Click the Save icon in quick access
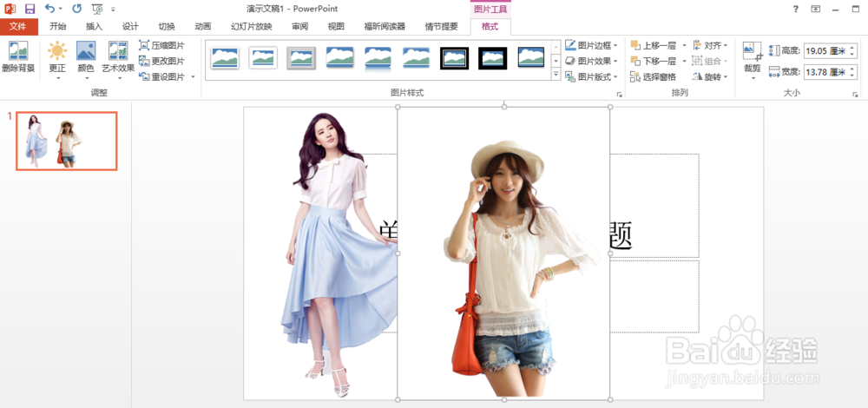868x408 pixels. click(30, 9)
